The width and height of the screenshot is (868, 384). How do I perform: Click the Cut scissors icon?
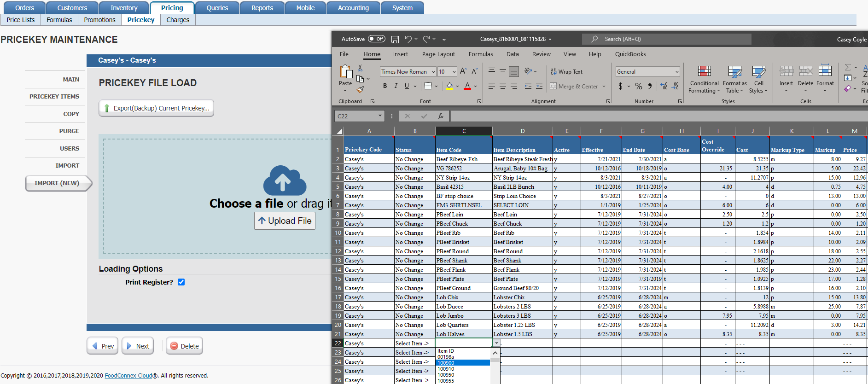pyautogui.click(x=360, y=68)
